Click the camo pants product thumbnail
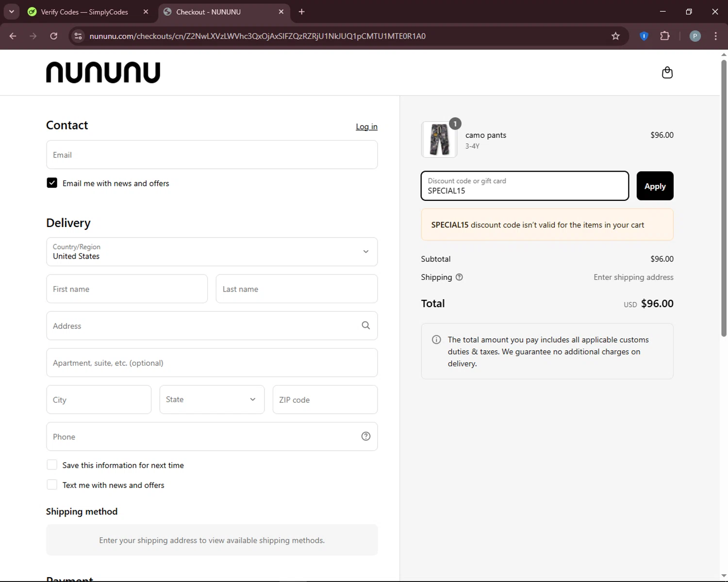Image resolution: width=728 pixels, height=582 pixels. click(x=439, y=140)
